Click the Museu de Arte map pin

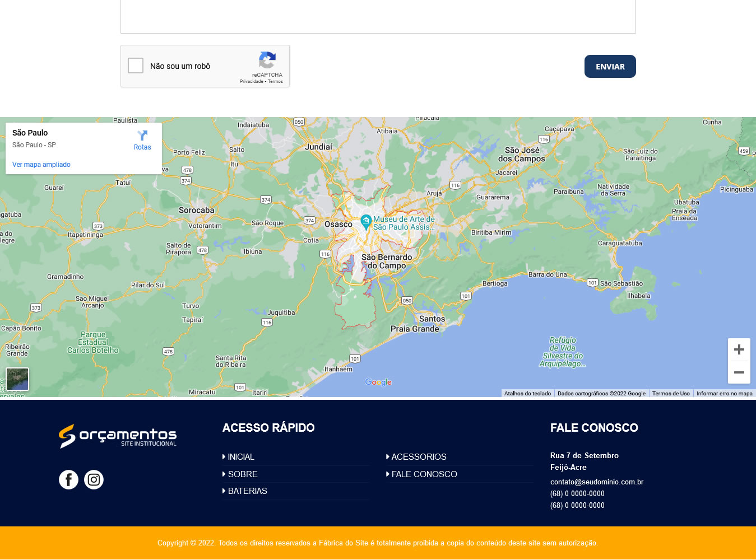[x=366, y=222]
